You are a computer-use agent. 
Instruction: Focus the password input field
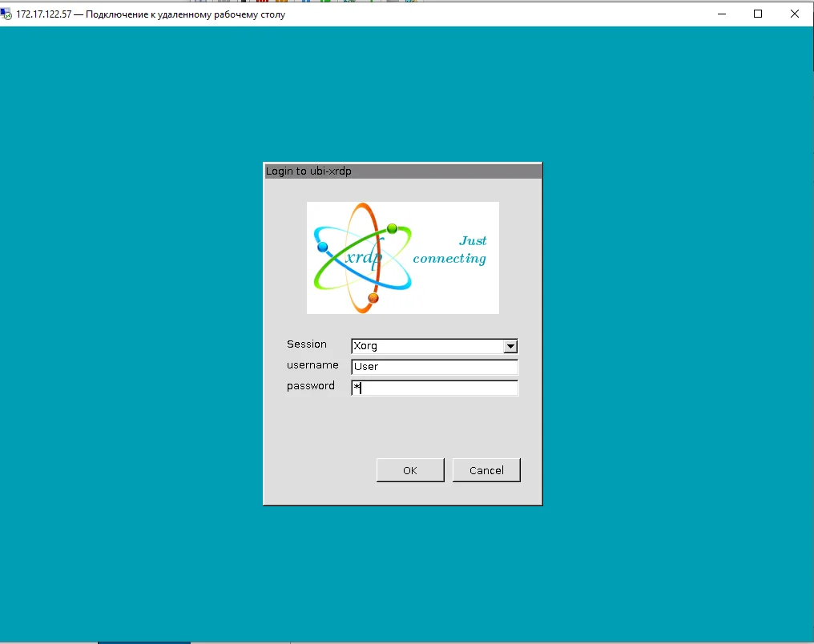[434, 388]
